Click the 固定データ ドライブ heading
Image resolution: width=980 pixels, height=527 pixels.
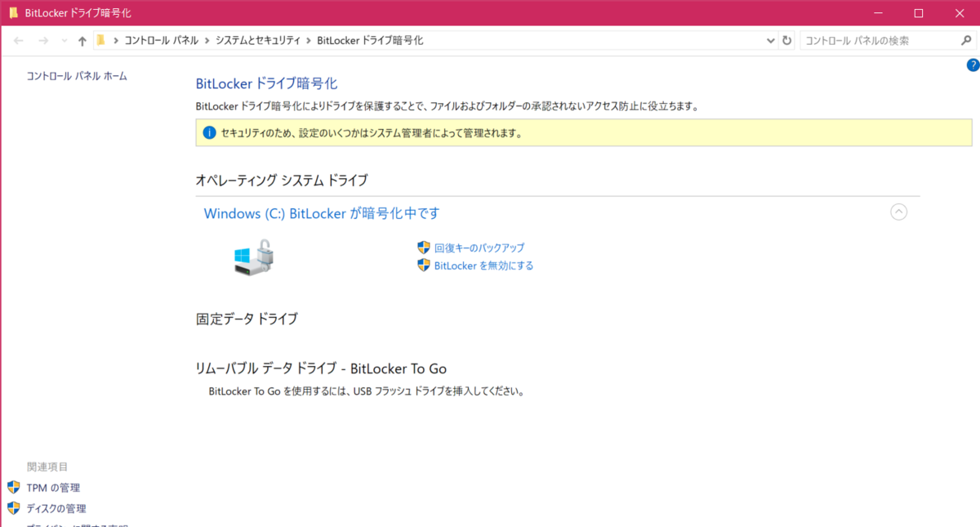click(x=247, y=319)
